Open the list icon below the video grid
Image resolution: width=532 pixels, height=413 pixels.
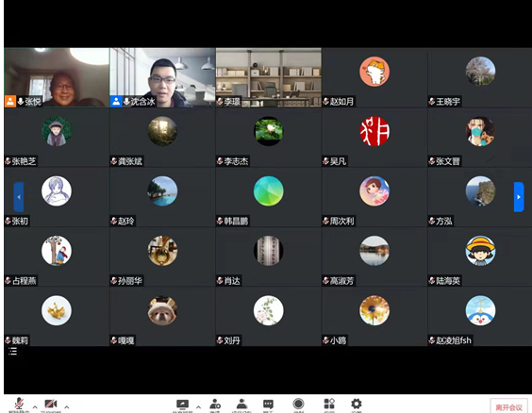coord(12,352)
